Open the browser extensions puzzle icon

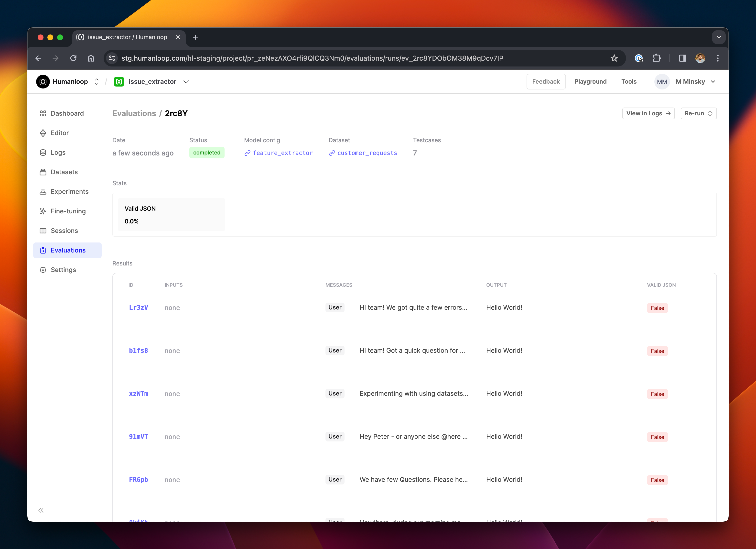point(656,58)
